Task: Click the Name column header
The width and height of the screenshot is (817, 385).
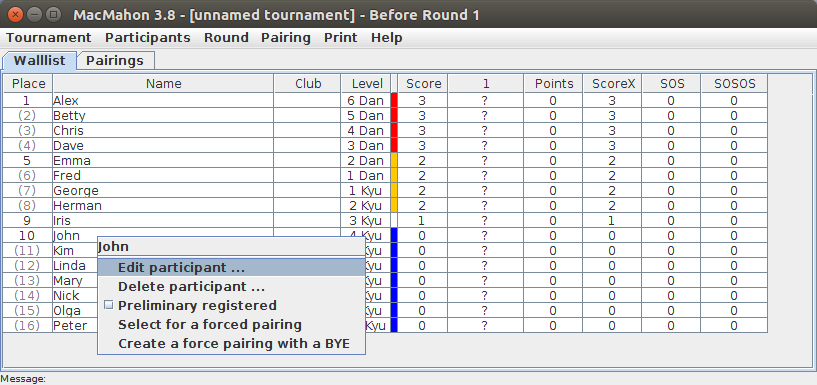Action: [x=163, y=83]
